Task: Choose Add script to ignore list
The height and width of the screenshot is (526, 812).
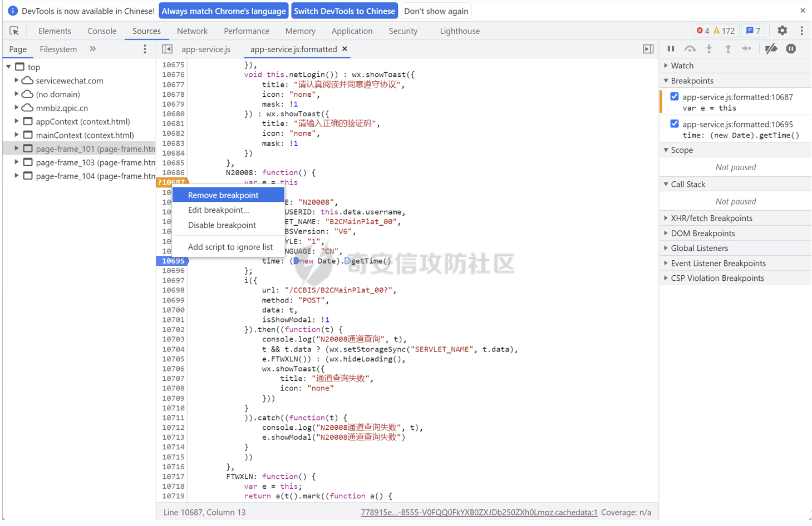Action: click(228, 247)
